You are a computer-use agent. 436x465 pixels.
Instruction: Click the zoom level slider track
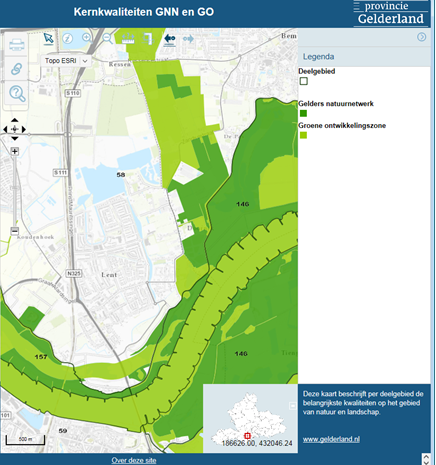(15, 191)
